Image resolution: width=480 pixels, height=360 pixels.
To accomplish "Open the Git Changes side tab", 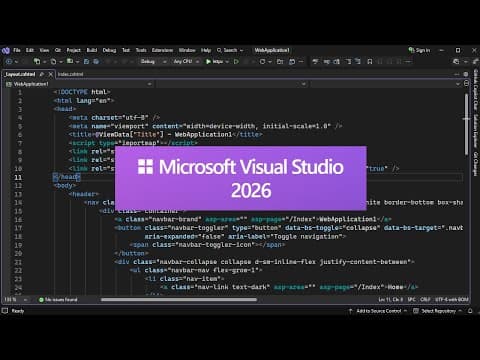I will pos(476,164).
